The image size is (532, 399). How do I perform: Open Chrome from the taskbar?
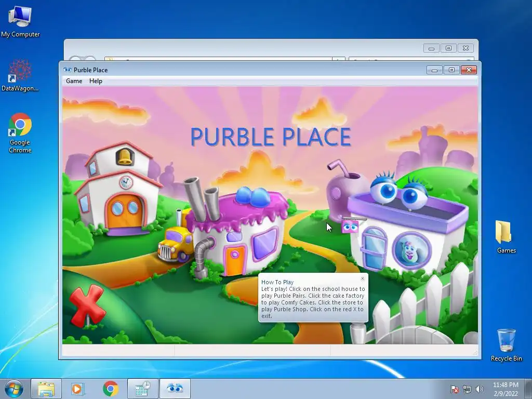[110, 389]
